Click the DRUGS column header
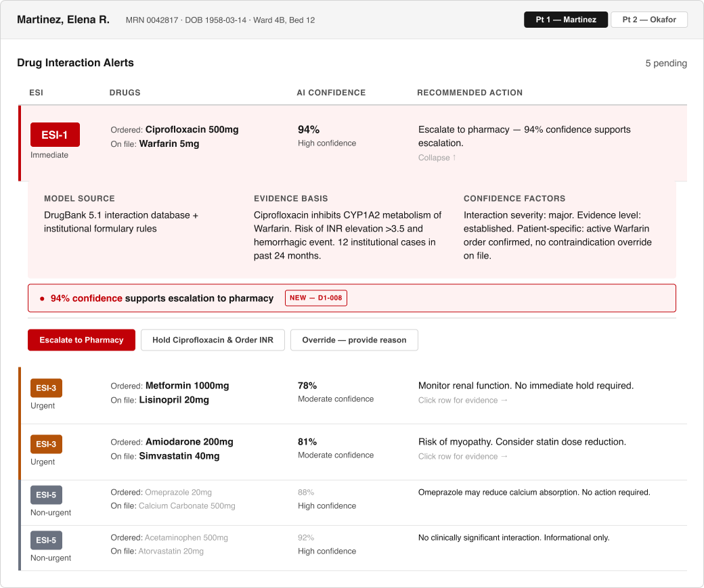The image size is (704, 588). [125, 93]
